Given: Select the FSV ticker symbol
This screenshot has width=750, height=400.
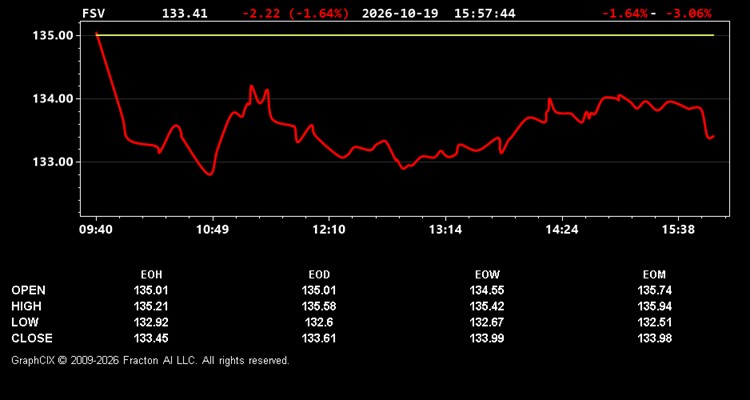Looking at the screenshot, I should point(93,13).
